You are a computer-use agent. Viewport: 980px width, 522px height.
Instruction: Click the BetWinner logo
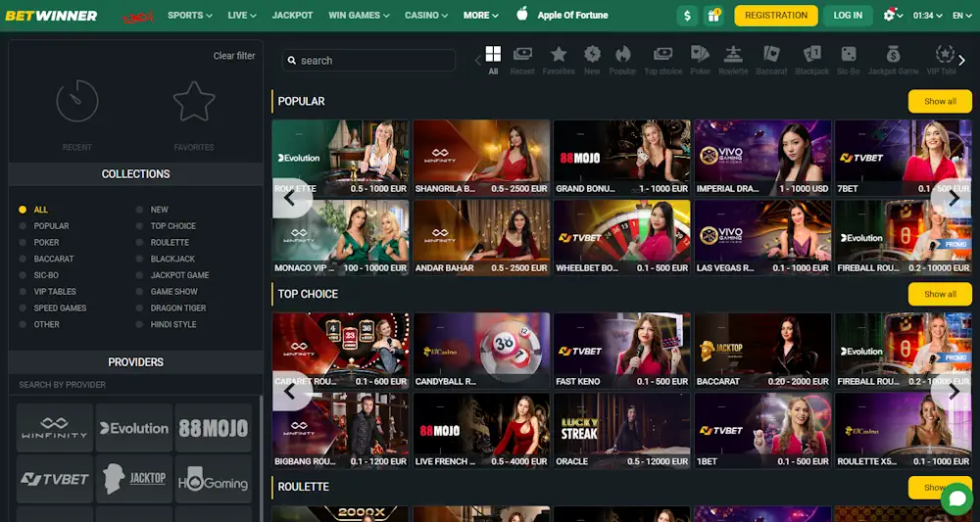coord(51,16)
